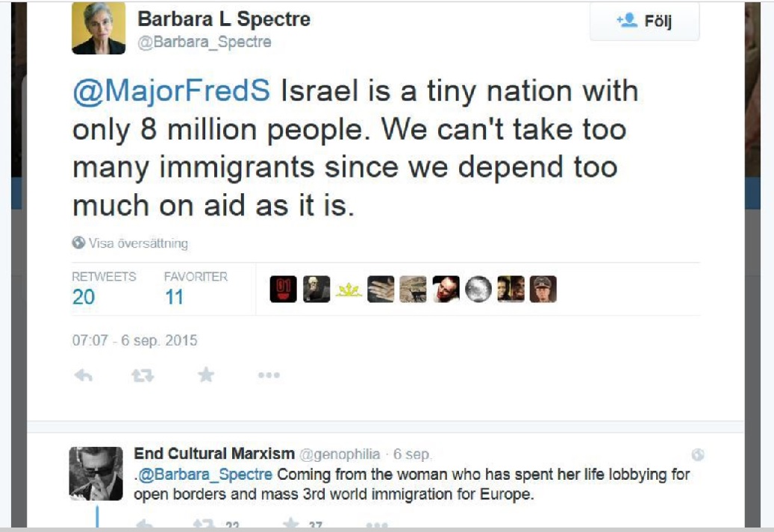This screenshot has width=774, height=532.
Task: Favorite the tweet with the star icon
Action: [206, 375]
